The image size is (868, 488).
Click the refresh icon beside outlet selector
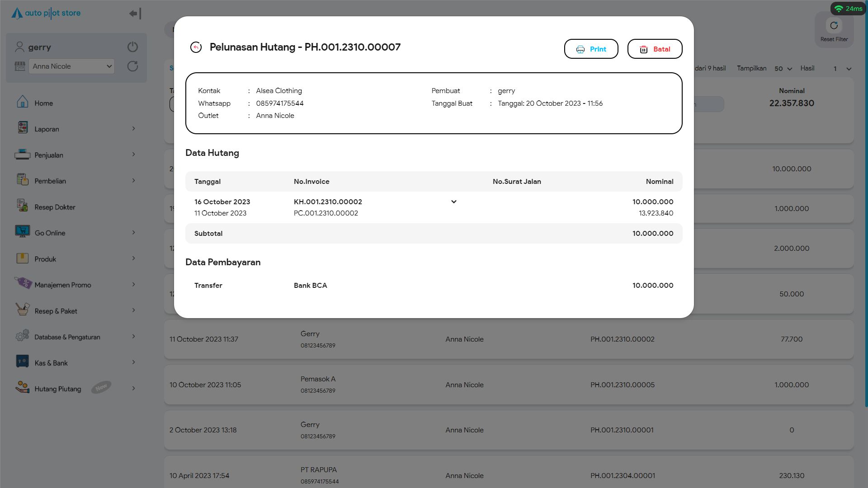click(132, 66)
